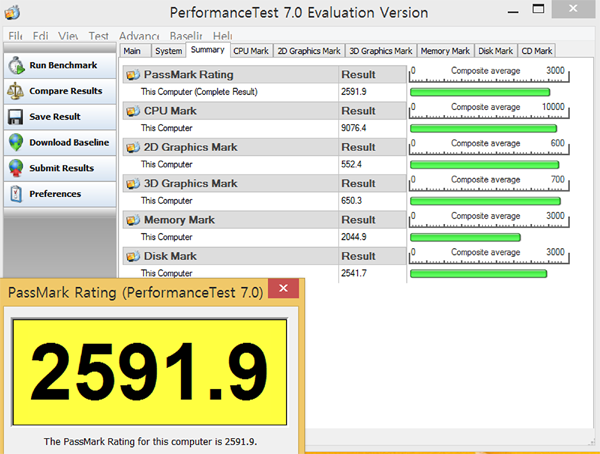This screenshot has height=454, width=600.
Task: Click the CPU Mark composite average scale
Action: coord(489,111)
